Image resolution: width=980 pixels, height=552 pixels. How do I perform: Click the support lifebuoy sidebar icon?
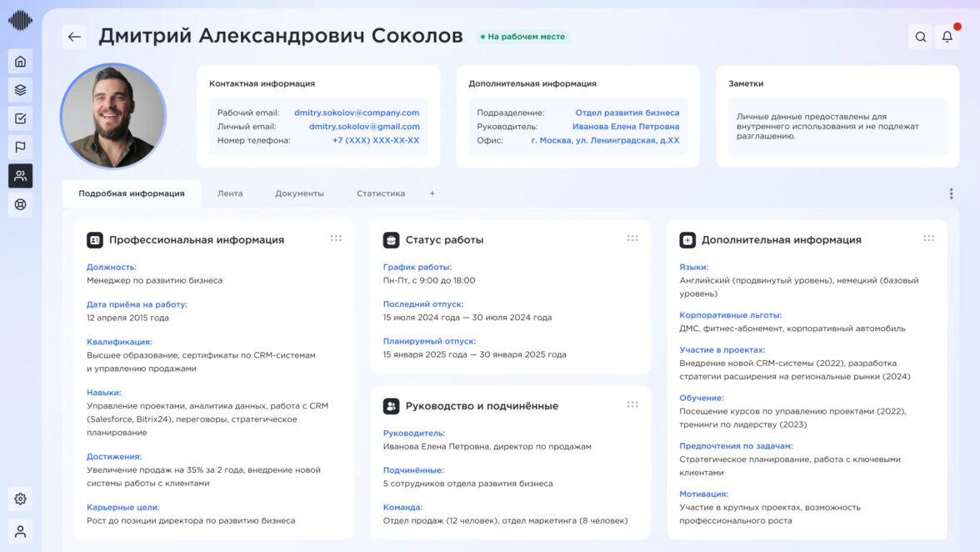point(21,204)
